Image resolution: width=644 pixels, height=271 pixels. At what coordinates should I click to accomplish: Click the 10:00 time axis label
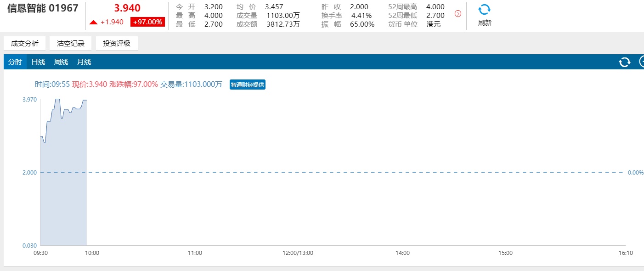(91, 253)
